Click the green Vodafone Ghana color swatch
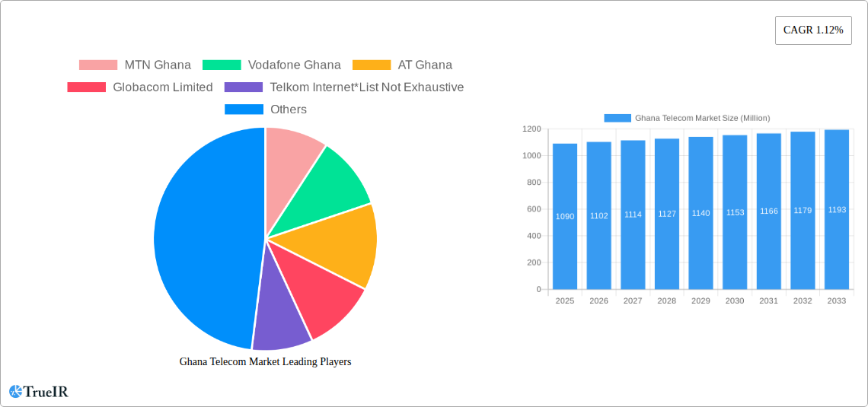The image size is (868, 407). pos(222,65)
